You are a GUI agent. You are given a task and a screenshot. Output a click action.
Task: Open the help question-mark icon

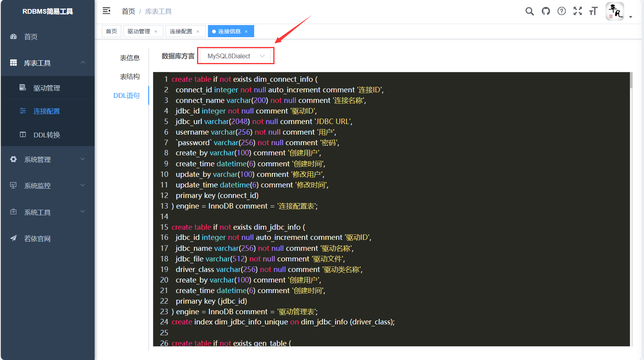pyautogui.click(x=561, y=11)
